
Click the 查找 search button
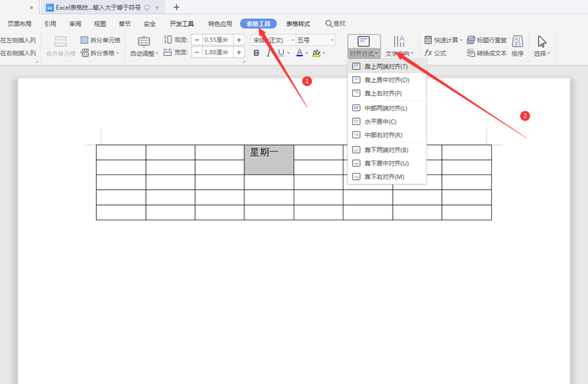click(x=335, y=24)
